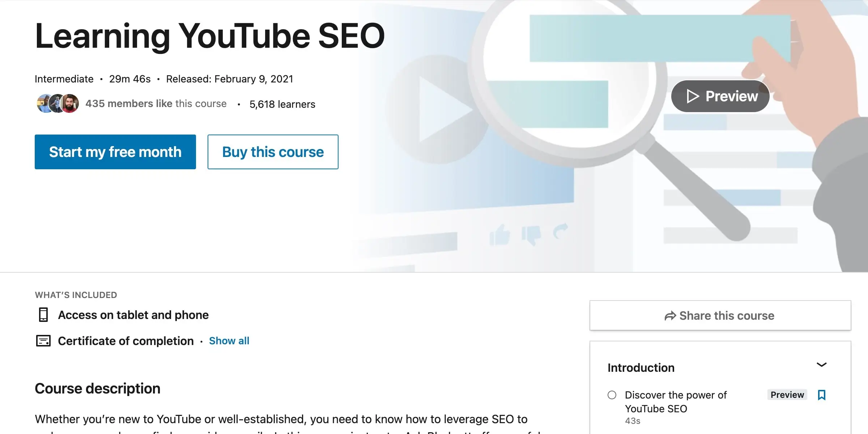Open the small Preview badge on lesson

[787, 395]
